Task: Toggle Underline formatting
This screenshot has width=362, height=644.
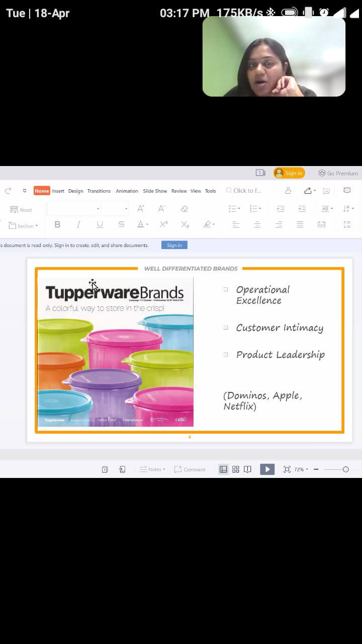Action: (100, 224)
